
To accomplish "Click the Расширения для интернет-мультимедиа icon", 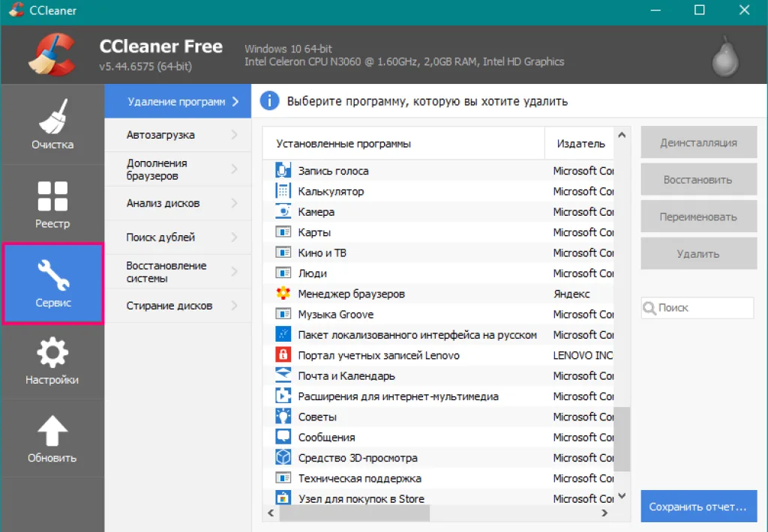I will (x=283, y=396).
